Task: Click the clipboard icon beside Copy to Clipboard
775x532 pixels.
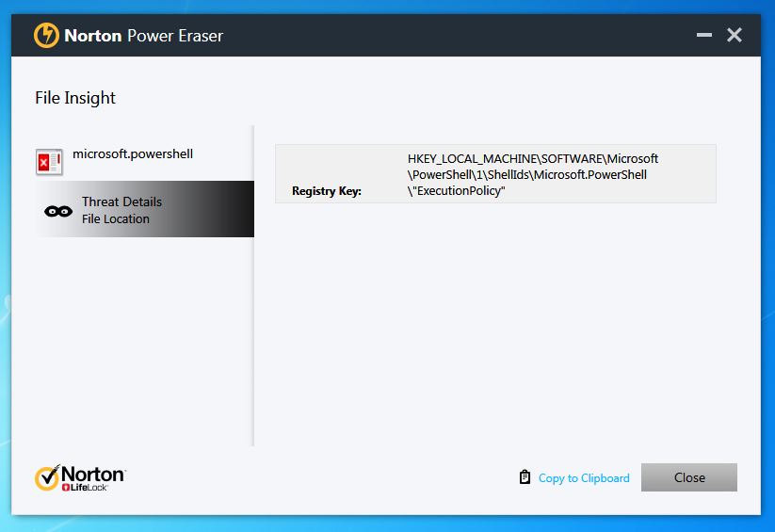Action: coord(525,477)
